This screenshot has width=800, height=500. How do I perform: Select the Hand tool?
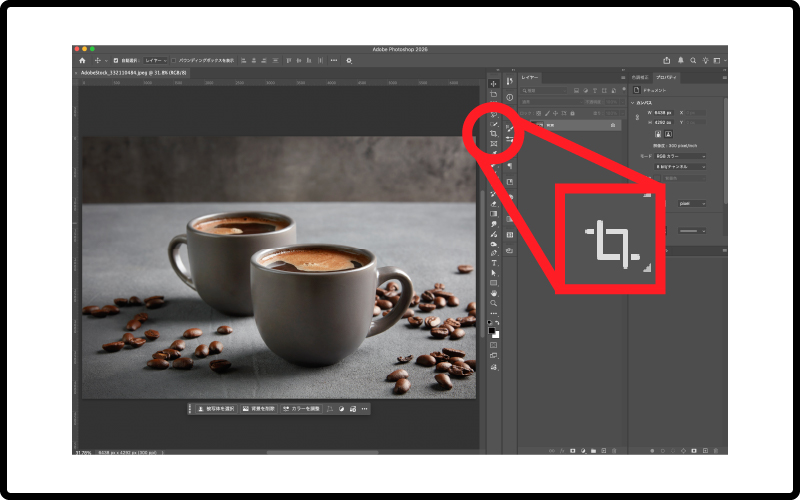click(493, 292)
